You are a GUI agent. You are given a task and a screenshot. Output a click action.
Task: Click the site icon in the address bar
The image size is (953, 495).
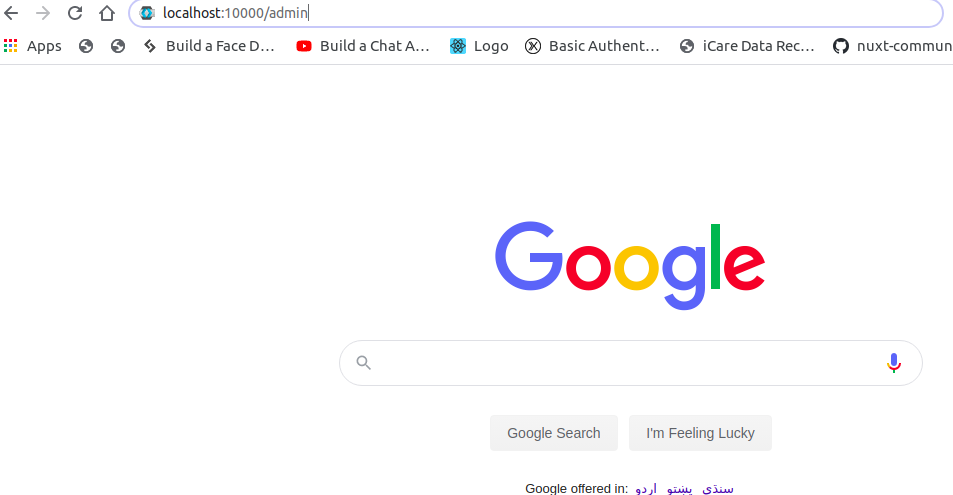point(146,13)
